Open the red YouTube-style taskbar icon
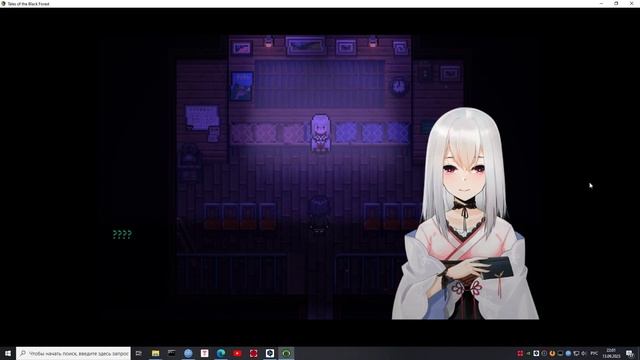The image size is (640, 360). (237, 353)
